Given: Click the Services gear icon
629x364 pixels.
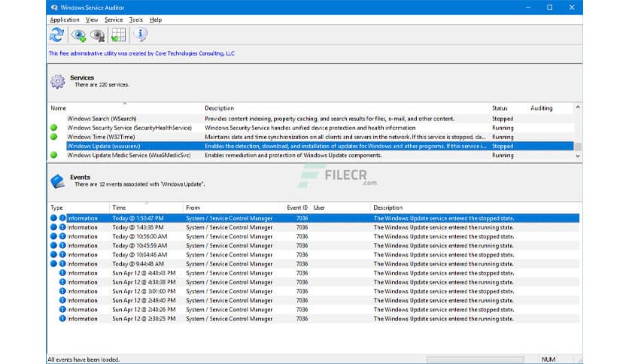Looking at the screenshot, I should click(58, 81).
